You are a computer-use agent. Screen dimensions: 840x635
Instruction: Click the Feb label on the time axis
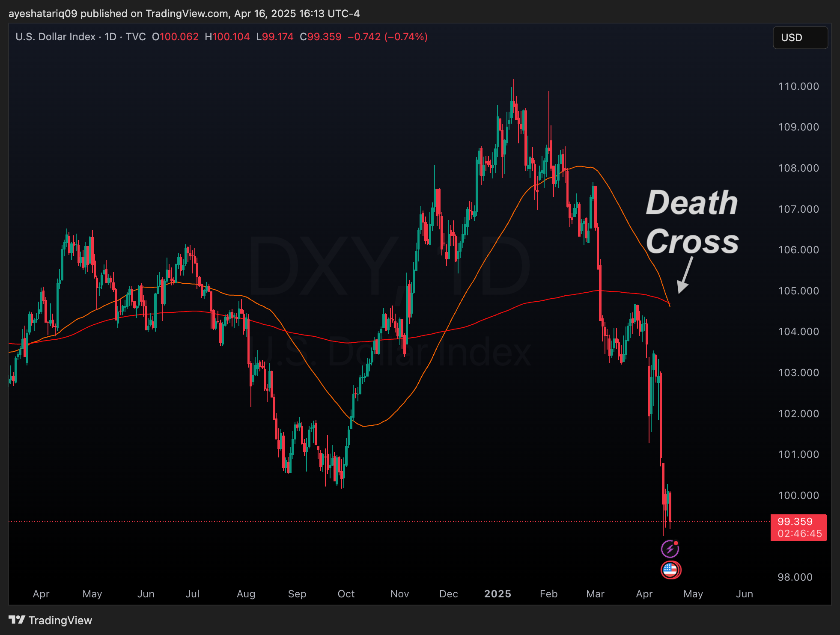(548, 593)
